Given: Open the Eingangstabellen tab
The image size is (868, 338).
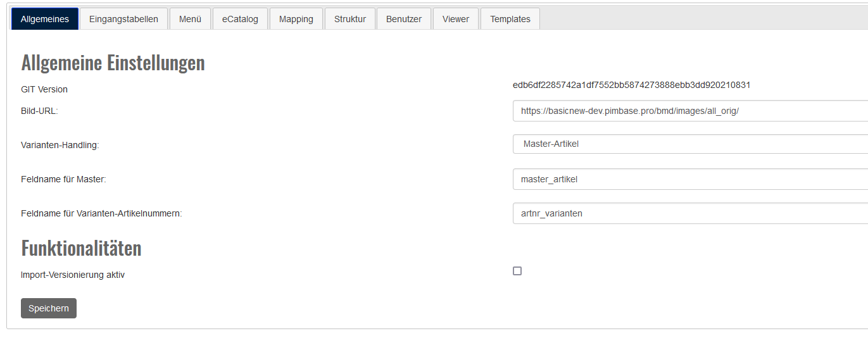Looking at the screenshot, I should [123, 19].
